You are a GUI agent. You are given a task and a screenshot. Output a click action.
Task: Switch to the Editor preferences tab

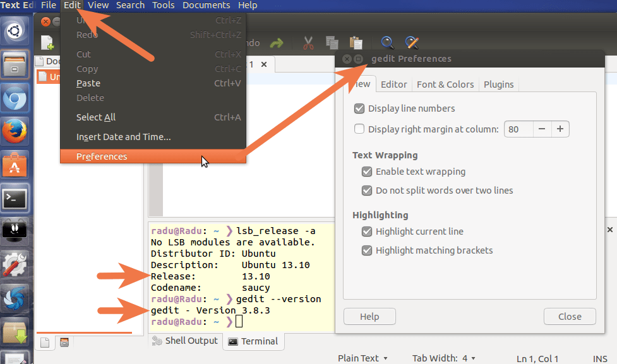(393, 85)
